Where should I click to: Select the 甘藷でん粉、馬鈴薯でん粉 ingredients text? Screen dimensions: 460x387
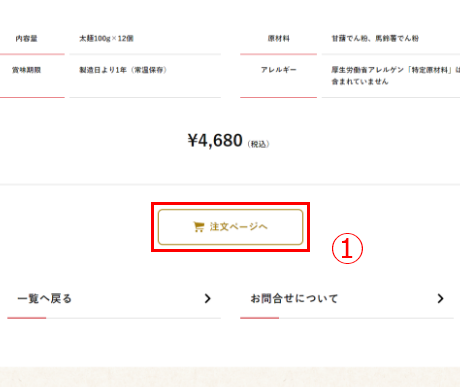375,39
